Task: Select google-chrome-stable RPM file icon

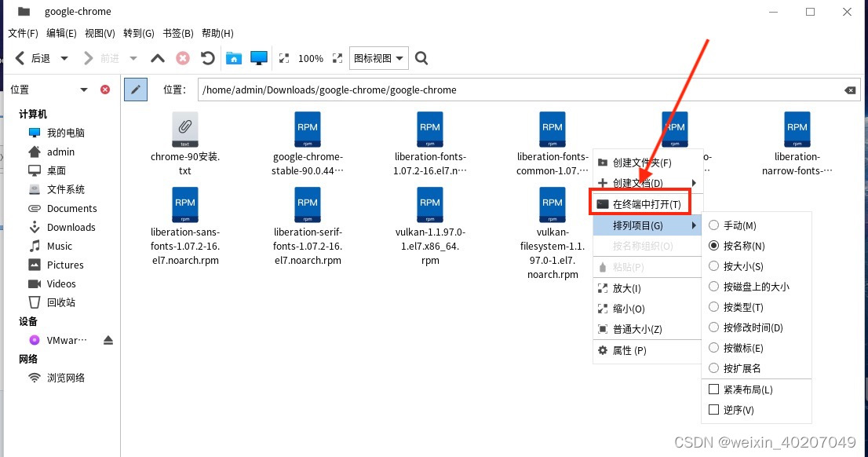Action: [307, 129]
